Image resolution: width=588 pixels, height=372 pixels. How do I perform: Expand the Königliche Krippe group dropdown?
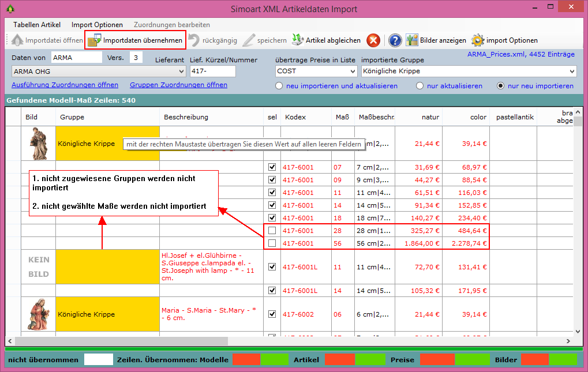[x=571, y=72]
